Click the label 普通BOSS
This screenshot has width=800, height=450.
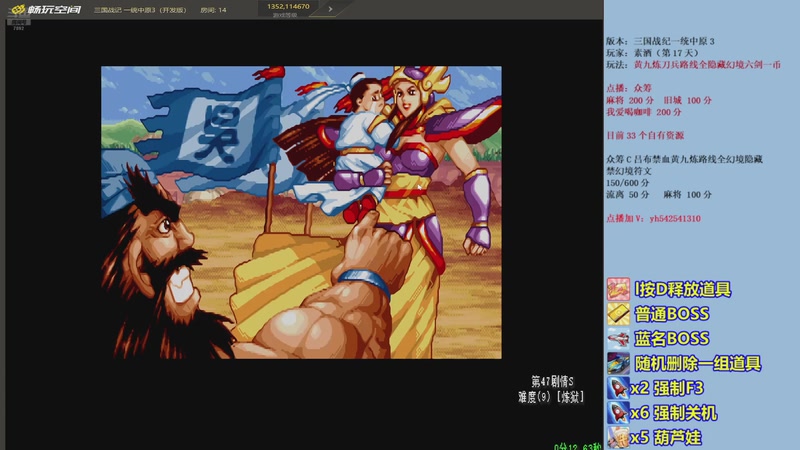coord(672,314)
